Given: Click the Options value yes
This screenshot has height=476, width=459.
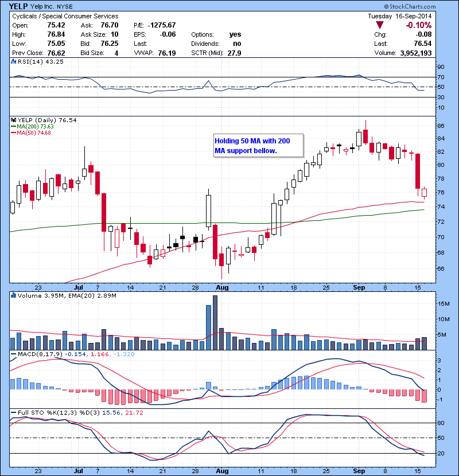Looking at the screenshot, I should [x=235, y=34].
